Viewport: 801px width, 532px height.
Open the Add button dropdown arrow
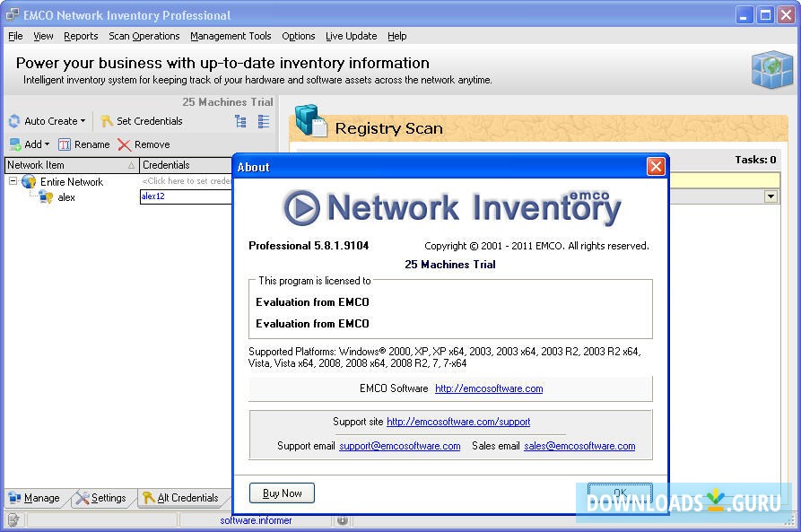[48, 144]
